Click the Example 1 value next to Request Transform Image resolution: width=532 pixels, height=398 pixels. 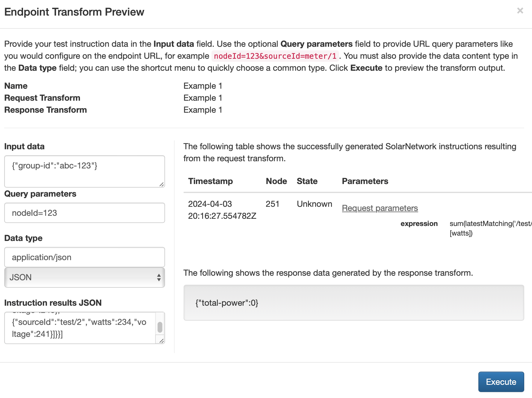(203, 98)
